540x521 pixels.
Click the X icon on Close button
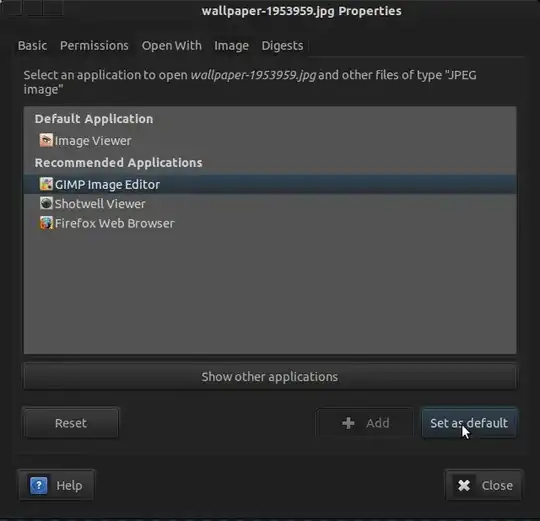pos(464,486)
